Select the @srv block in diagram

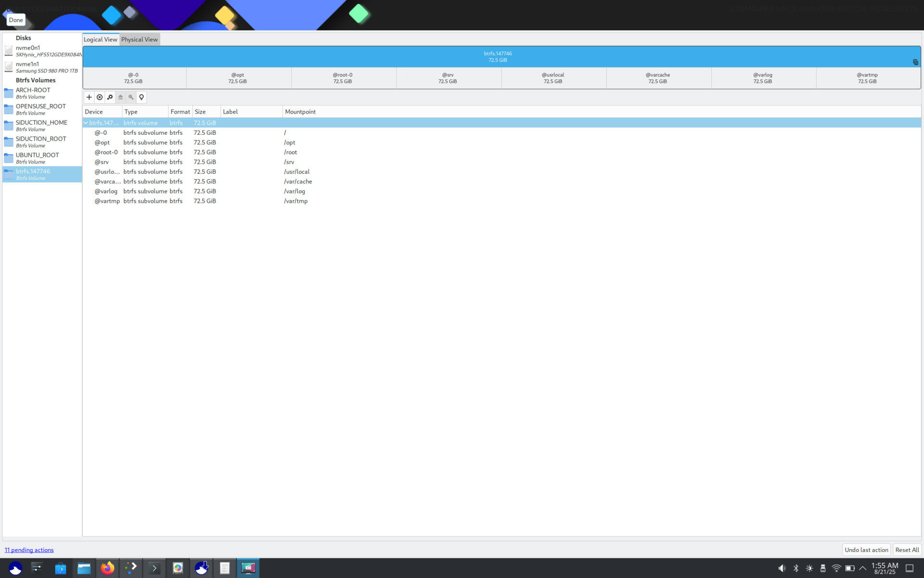(x=449, y=78)
